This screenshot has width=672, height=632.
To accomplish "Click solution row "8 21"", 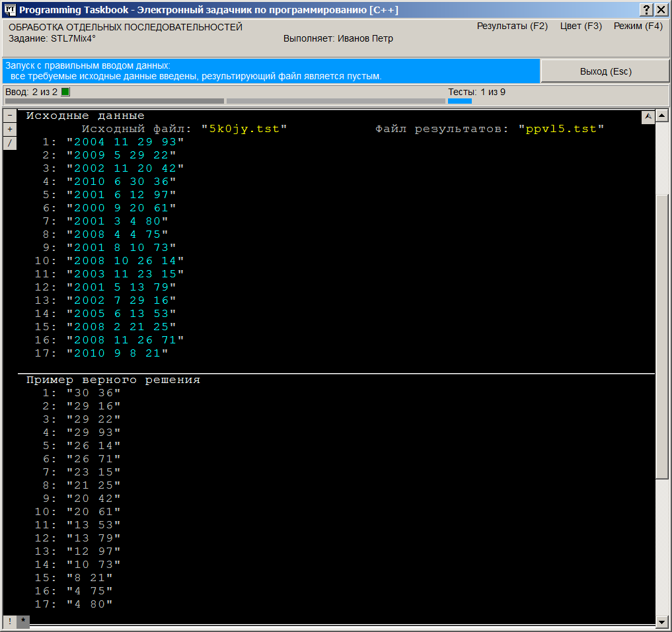I will (90, 578).
